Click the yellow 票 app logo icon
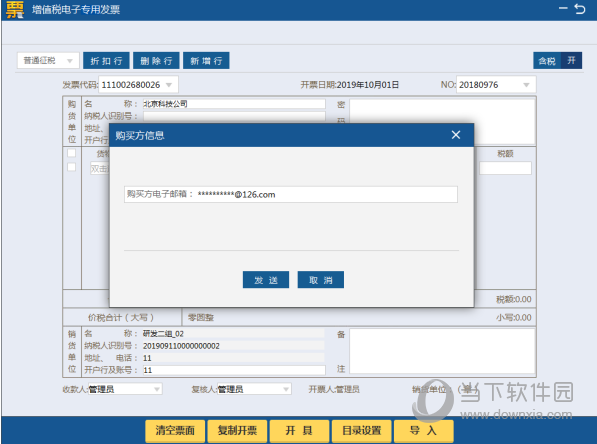Image resolution: width=597 pixels, height=444 pixels. pos(15,9)
